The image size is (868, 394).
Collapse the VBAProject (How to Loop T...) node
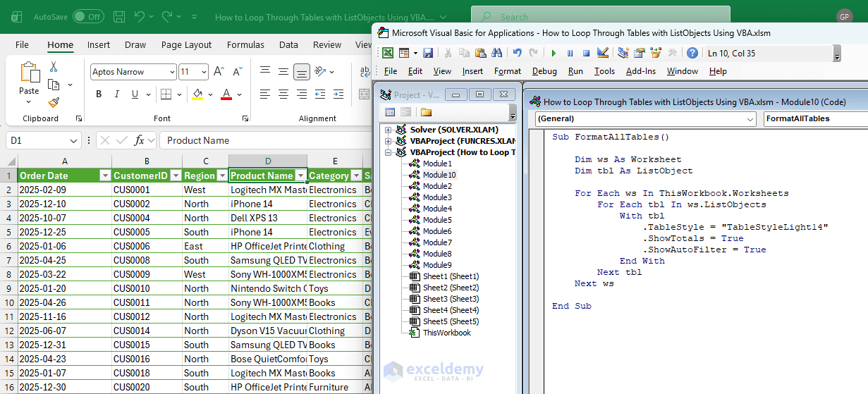click(389, 152)
